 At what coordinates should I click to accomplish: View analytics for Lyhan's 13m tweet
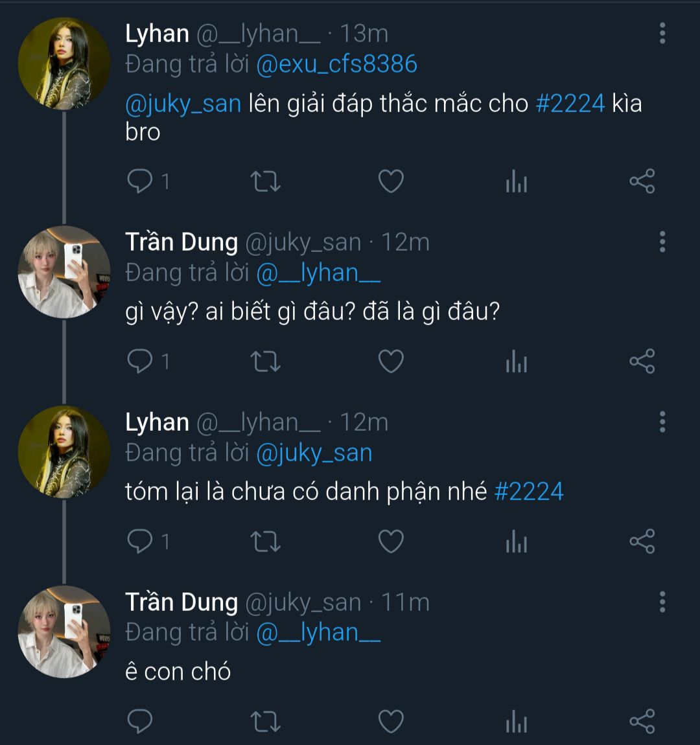(516, 181)
